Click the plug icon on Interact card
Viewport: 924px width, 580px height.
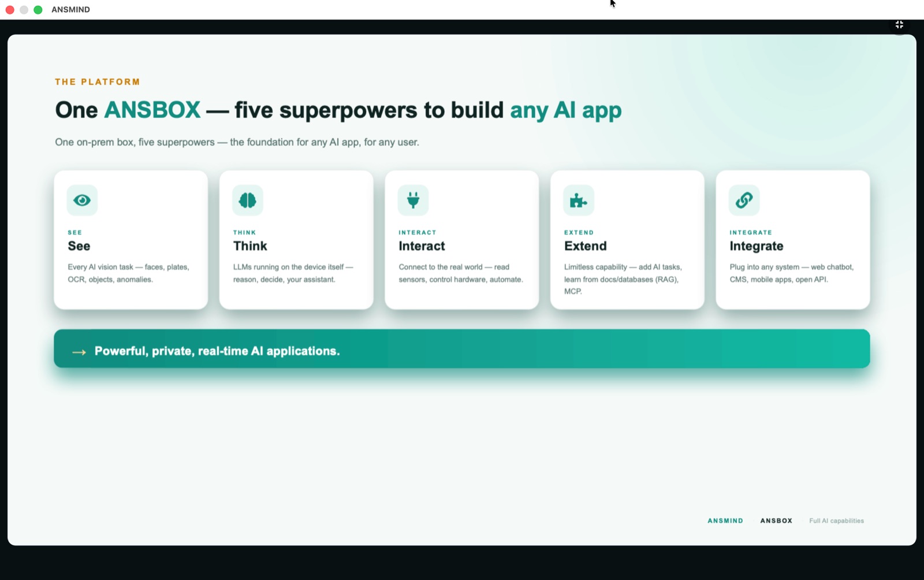pos(413,200)
